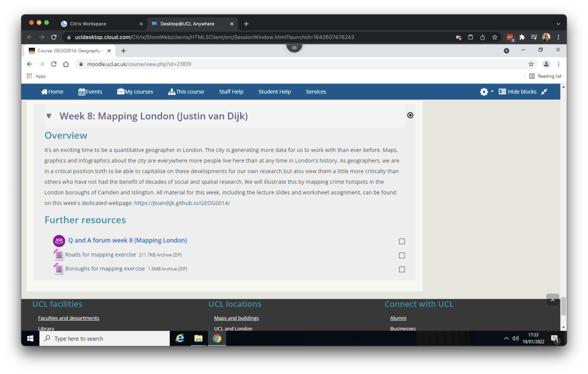The height and width of the screenshot is (374, 588).
Task: Open File Explorer from the Windows taskbar
Action: pos(198,338)
